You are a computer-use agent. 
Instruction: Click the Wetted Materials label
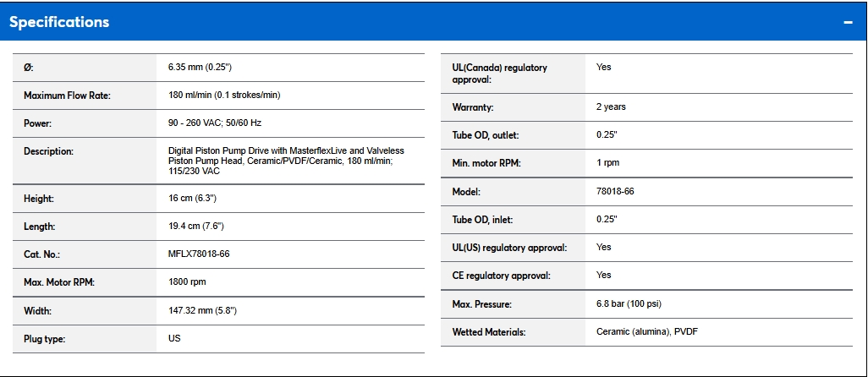pyautogui.click(x=489, y=332)
